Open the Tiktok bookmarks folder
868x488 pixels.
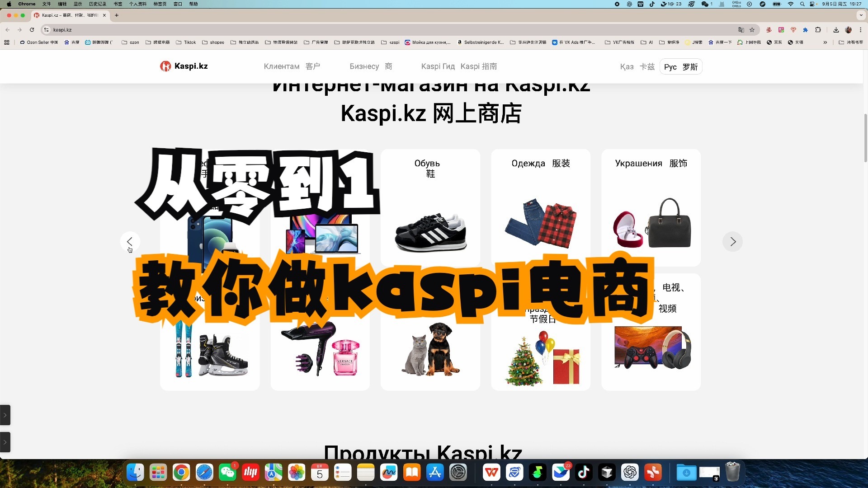(186, 42)
